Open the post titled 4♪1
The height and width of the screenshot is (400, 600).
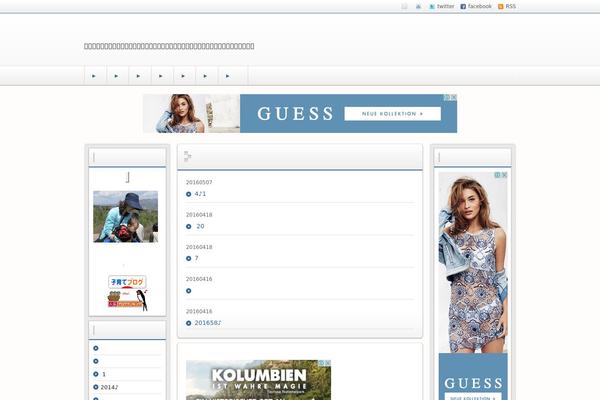click(x=200, y=194)
